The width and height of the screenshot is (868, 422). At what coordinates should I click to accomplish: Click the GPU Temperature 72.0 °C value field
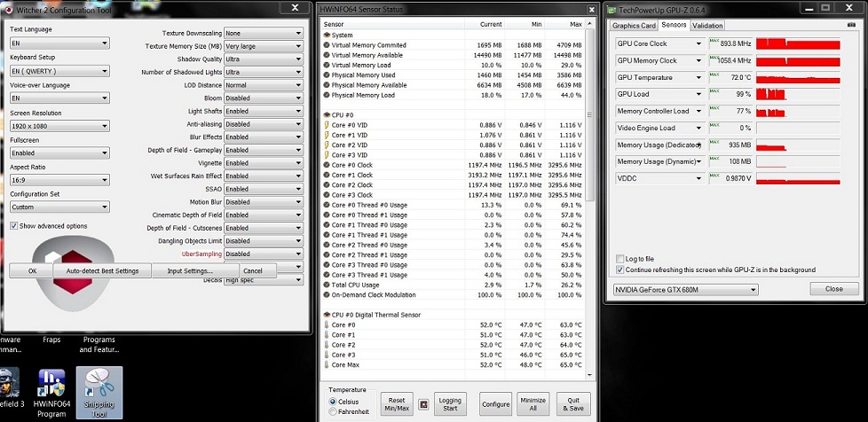pos(730,77)
